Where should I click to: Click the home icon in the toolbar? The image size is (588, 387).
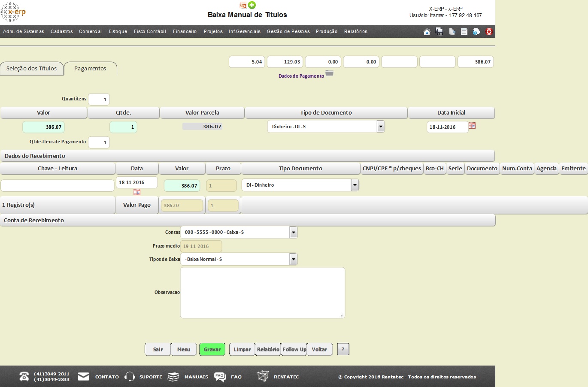click(427, 31)
